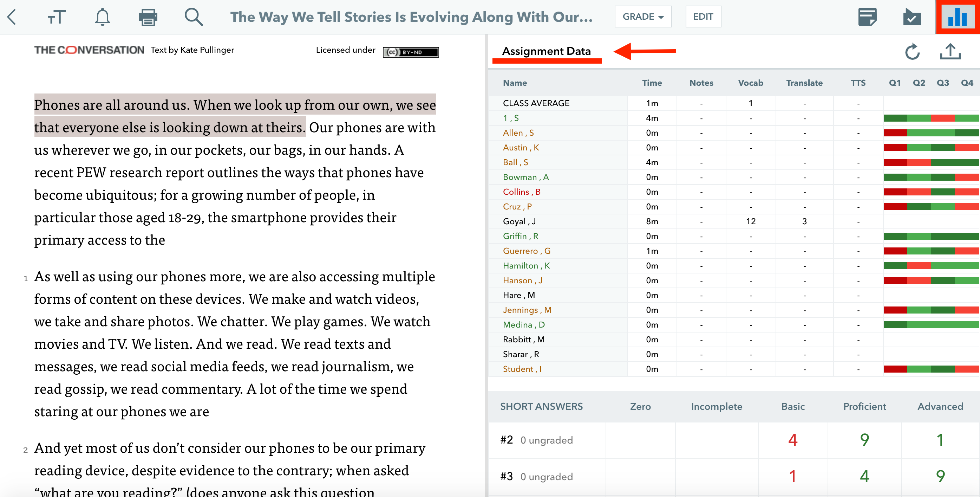
Task: Select the Sharar, R row
Action: click(734, 354)
